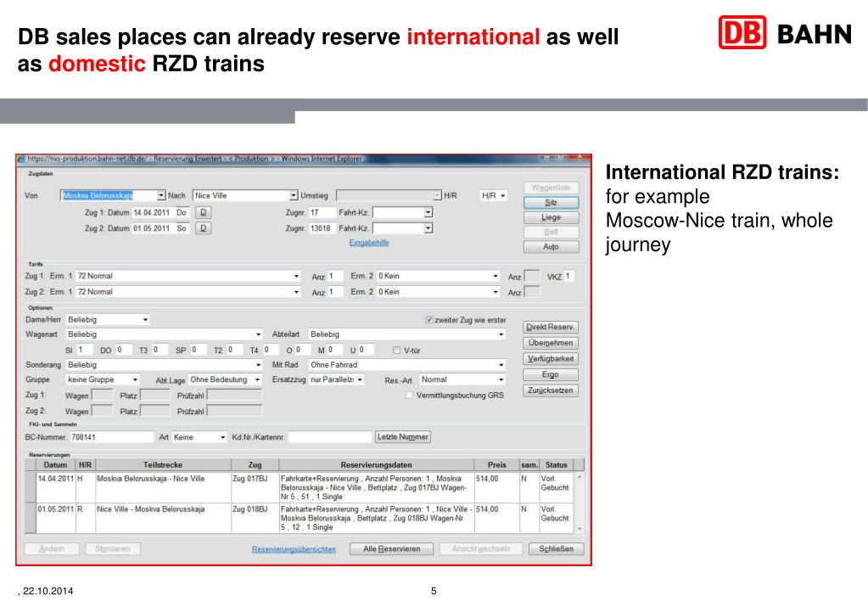This screenshot has height=601, width=868.
Task: Click the SI count field
Action: click(85, 350)
